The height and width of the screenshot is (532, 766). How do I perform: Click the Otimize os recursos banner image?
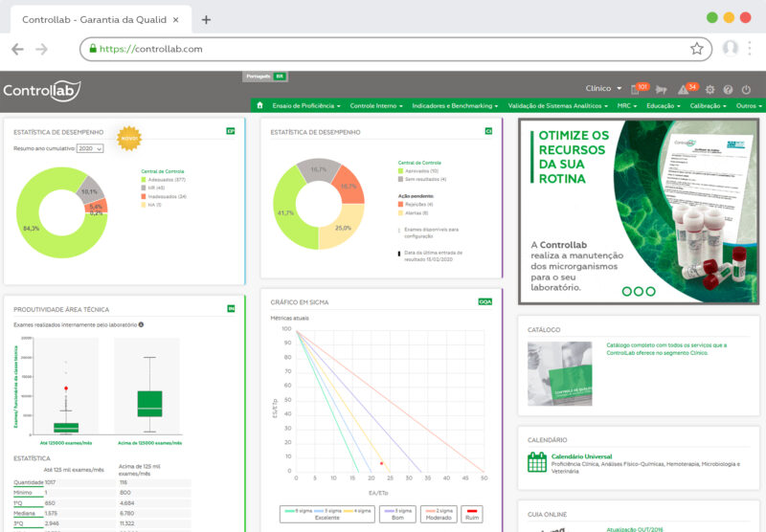click(x=639, y=211)
